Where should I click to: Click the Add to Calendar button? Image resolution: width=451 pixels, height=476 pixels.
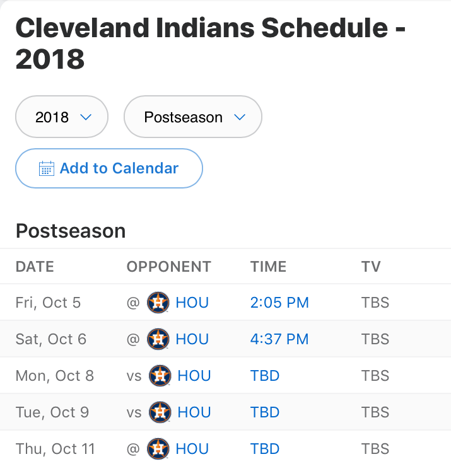(x=109, y=168)
